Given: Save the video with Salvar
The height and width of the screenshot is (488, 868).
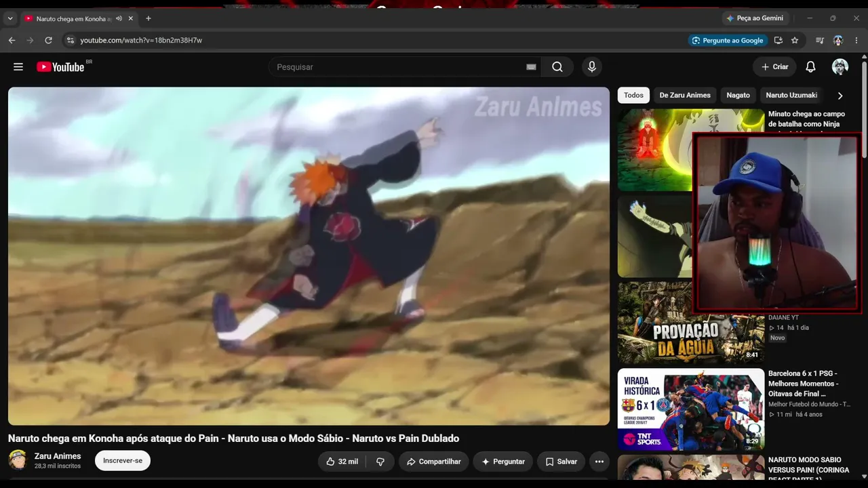Looking at the screenshot, I should (x=561, y=462).
